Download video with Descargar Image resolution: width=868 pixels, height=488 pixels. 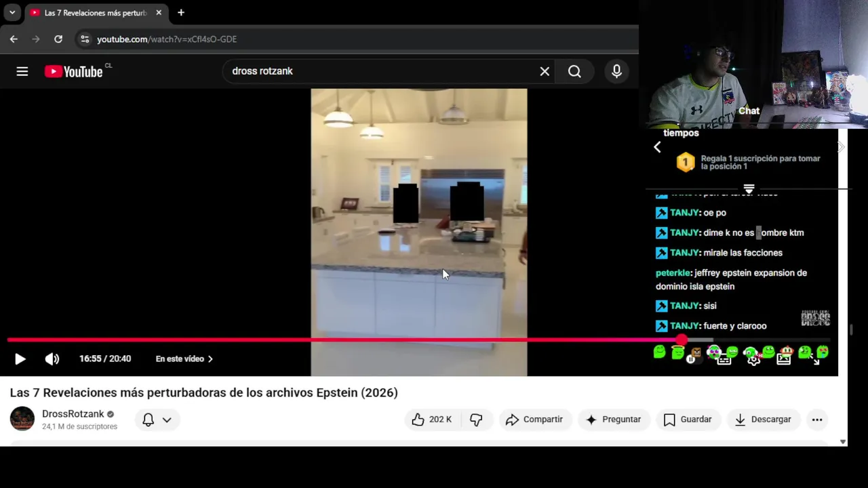tap(764, 420)
